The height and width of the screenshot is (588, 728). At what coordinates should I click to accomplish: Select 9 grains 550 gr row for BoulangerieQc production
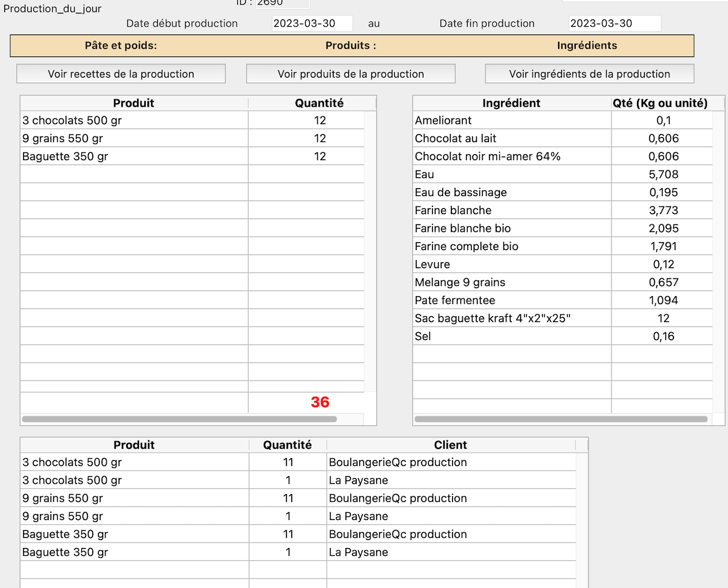tap(298, 498)
